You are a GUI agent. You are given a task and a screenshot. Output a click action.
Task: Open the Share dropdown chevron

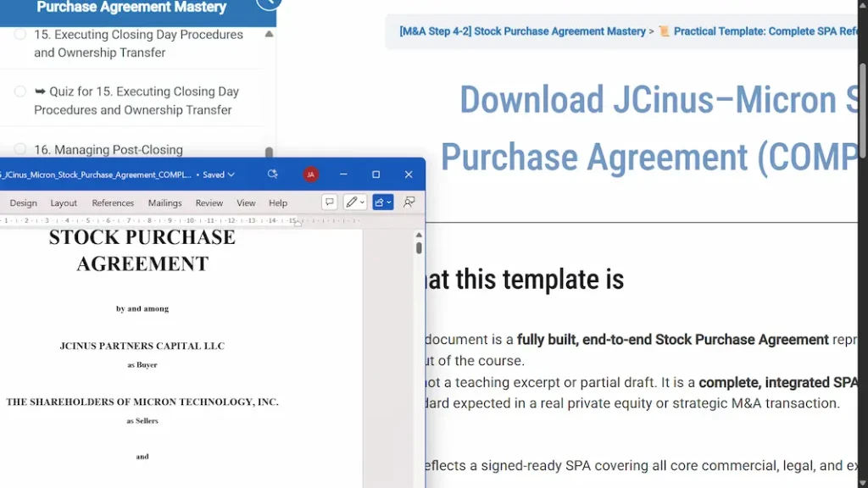click(x=389, y=202)
